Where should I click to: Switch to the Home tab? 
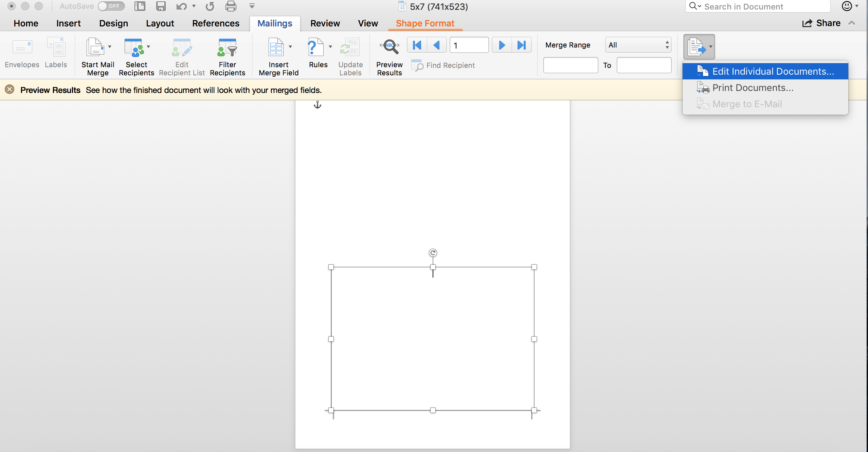(26, 23)
